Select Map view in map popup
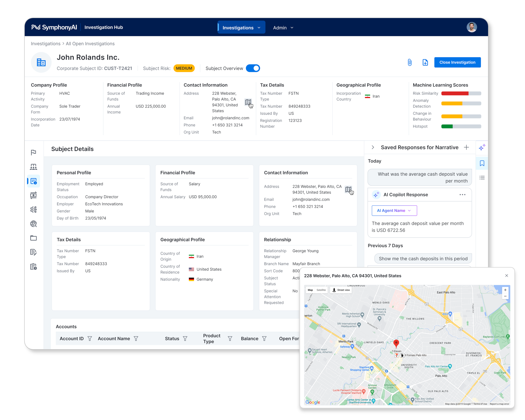This screenshot has width=525, height=420. [x=310, y=290]
